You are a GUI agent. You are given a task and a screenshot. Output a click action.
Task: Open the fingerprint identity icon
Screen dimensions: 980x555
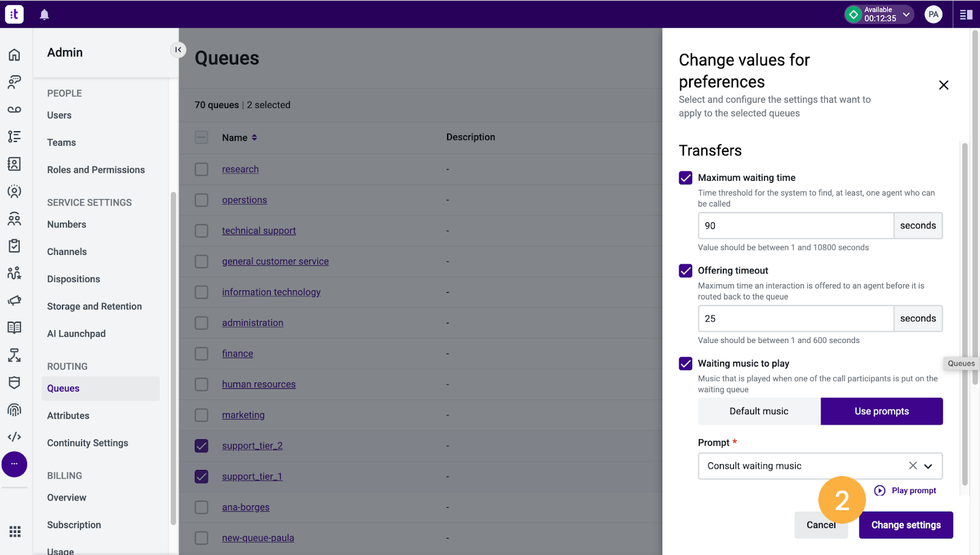(14, 410)
